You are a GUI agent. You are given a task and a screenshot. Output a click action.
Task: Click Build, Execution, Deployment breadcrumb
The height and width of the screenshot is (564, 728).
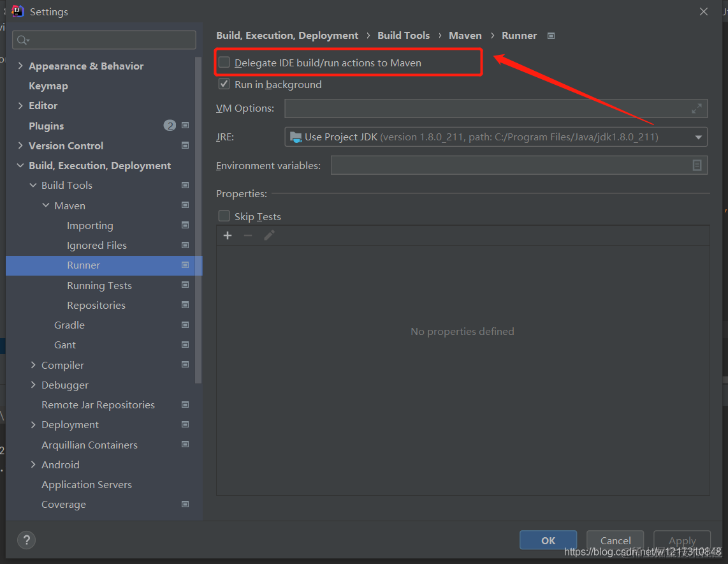pyautogui.click(x=287, y=36)
